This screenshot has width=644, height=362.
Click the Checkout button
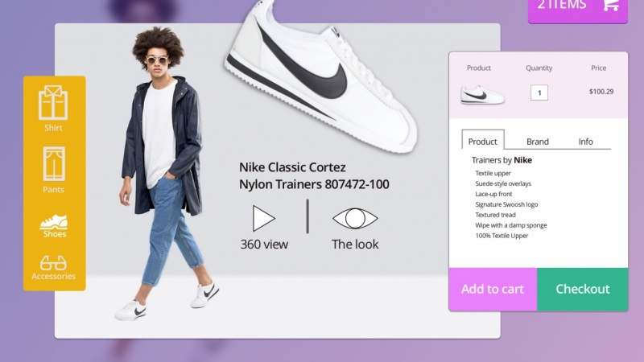click(x=582, y=289)
